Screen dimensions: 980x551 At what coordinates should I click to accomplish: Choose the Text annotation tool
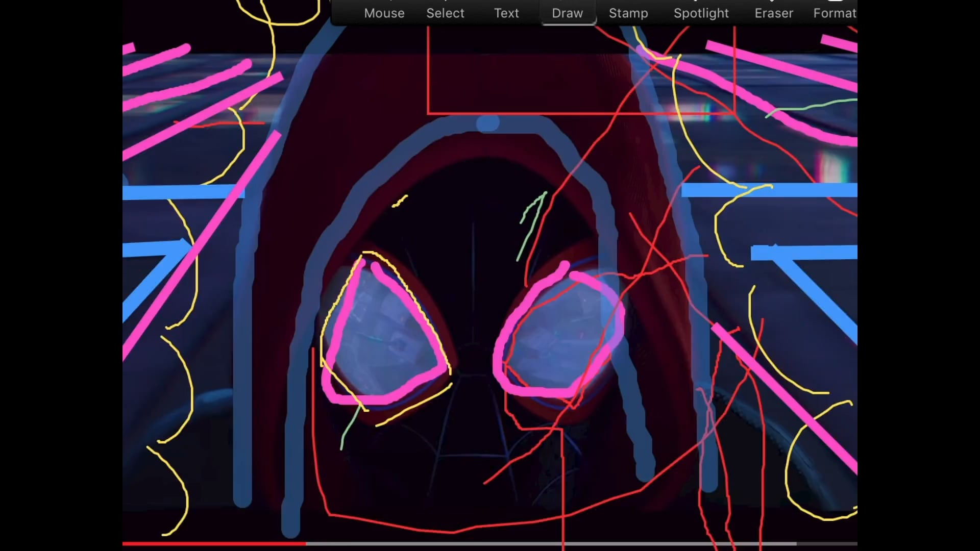506,13
